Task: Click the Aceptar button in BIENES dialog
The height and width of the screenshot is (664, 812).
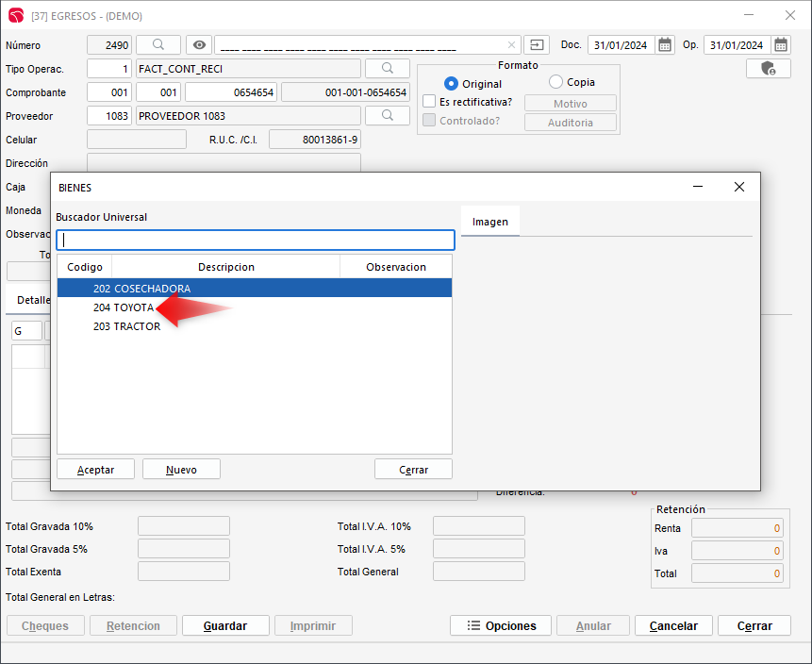Action: click(95, 470)
